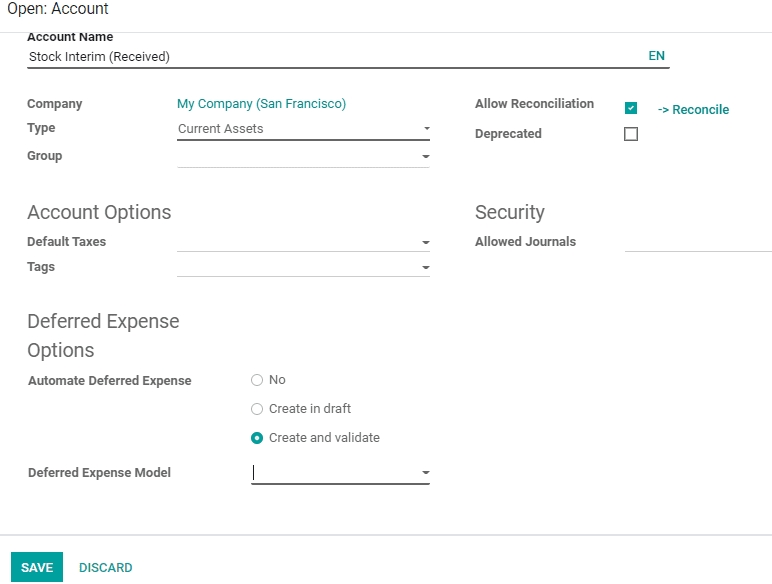Screen dimensions: 772x584
Task: Open the Tags dropdown arrow
Action: pos(426,268)
